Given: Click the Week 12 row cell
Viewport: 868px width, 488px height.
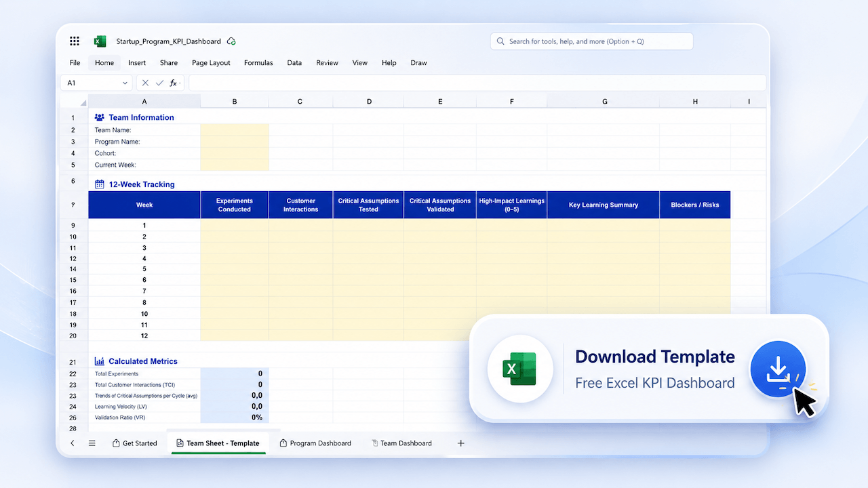Looking at the screenshot, I should point(144,335).
